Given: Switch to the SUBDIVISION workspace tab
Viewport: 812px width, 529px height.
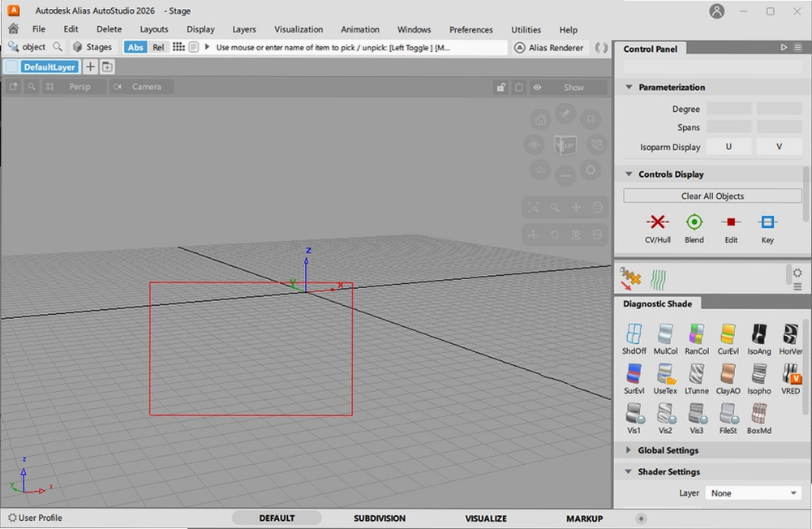Looking at the screenshot, I should [x=380, y=518].
